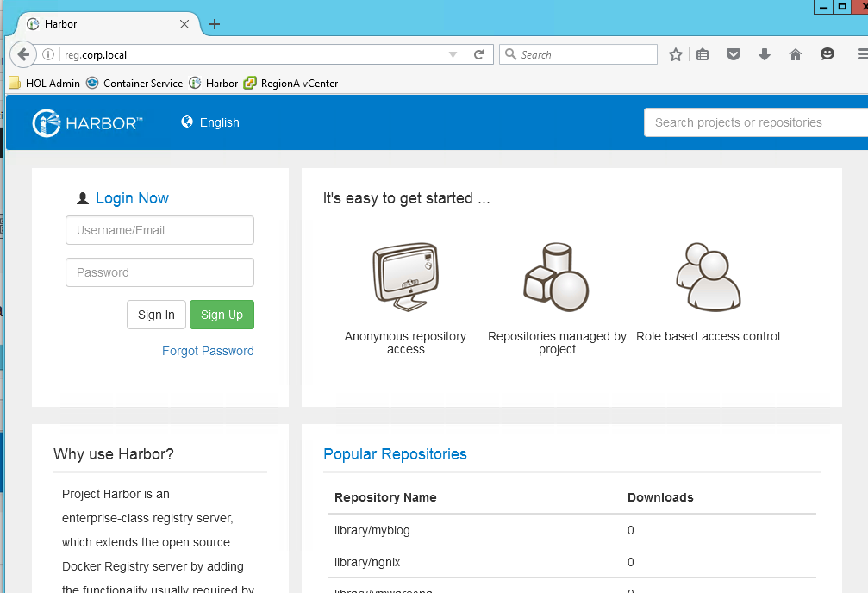
Task: Click 'Role based access control' caption
Action: click(x=708, y=336)
